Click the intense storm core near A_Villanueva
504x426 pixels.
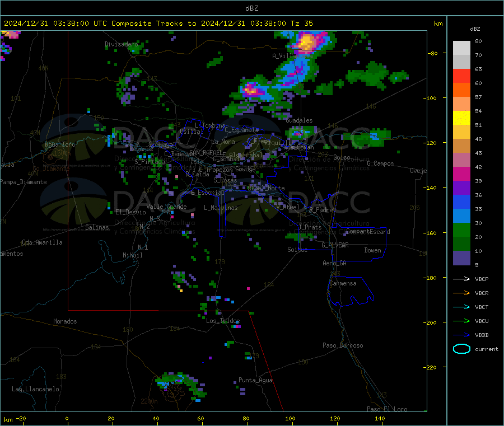pyautogui.click(x=307, y=42)
